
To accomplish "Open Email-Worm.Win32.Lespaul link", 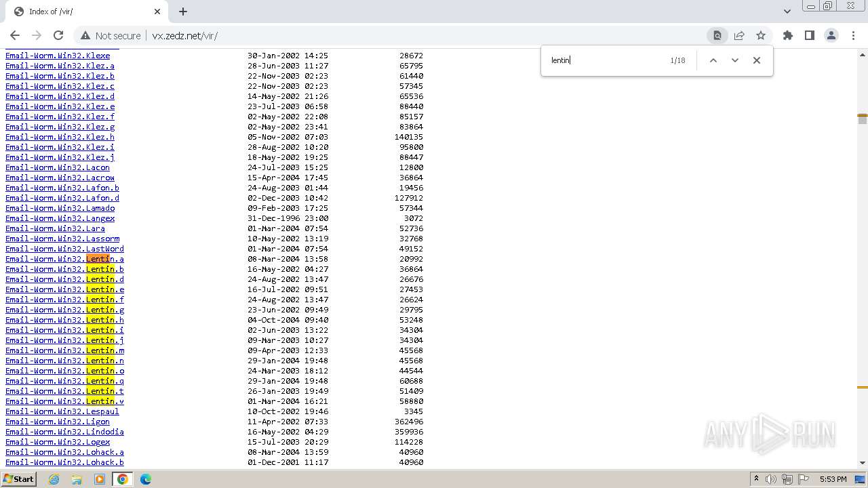I will (62, 411).
